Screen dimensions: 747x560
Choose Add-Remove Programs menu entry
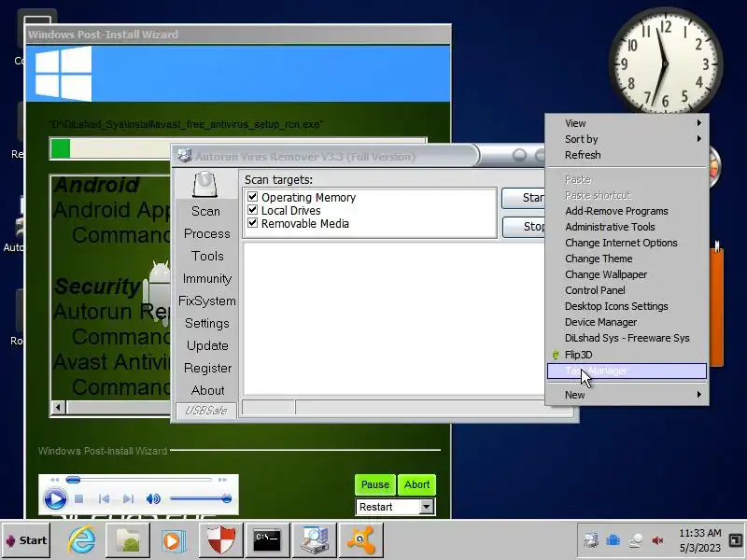pos(627,211)
